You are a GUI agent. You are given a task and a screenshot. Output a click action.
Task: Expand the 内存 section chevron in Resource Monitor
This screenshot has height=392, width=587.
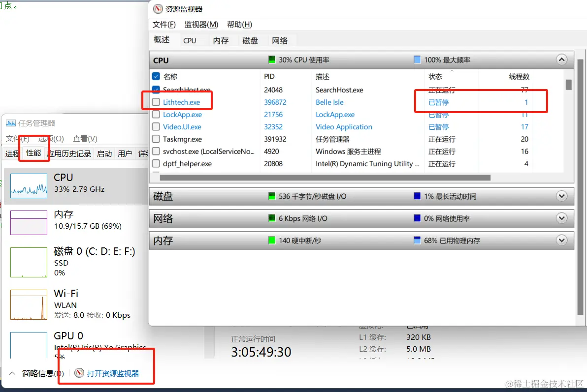click(x=561, y=240)
